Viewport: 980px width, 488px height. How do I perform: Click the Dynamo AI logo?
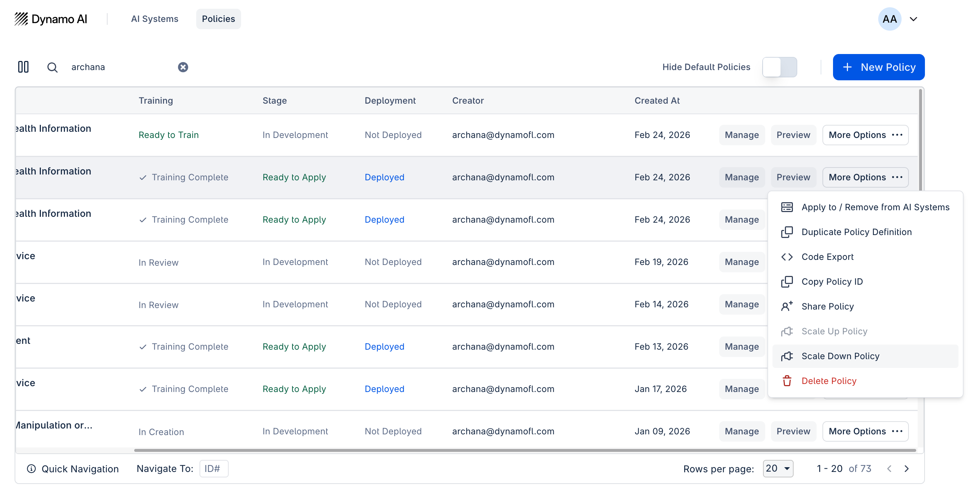[51, 19]
